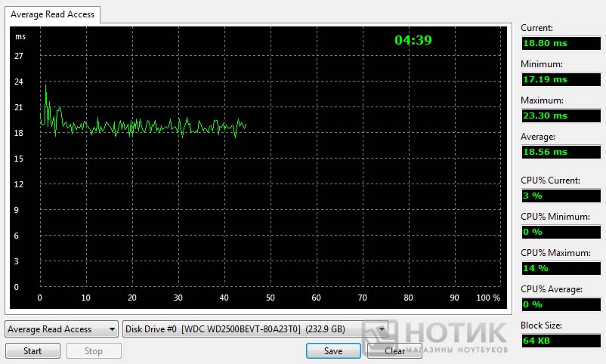Click the elapsed timer 04:39 in the graph

413,40
